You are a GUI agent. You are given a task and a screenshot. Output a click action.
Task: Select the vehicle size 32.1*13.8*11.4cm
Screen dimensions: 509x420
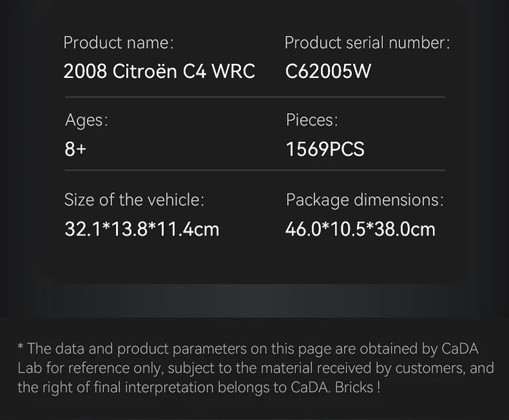coord(142,229)
